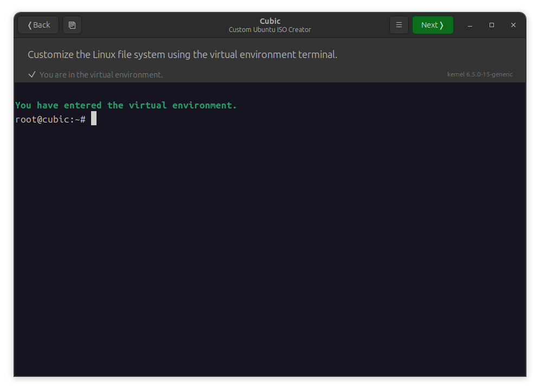Image resolution: width=540 pixels, height=392 pixels.
Task: Select the Cubic application title icon area
Action: (x=269, y=21)
